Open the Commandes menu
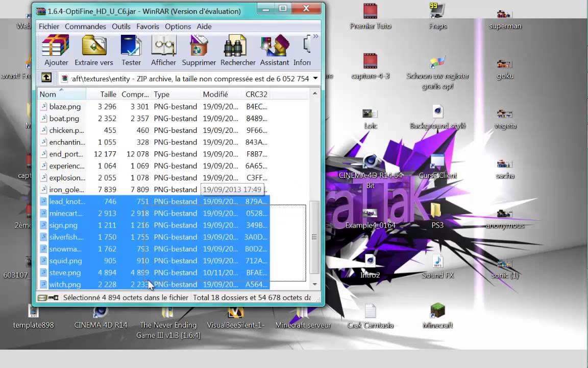Viewport: 588px width, 368px height. tap(85, 27)
